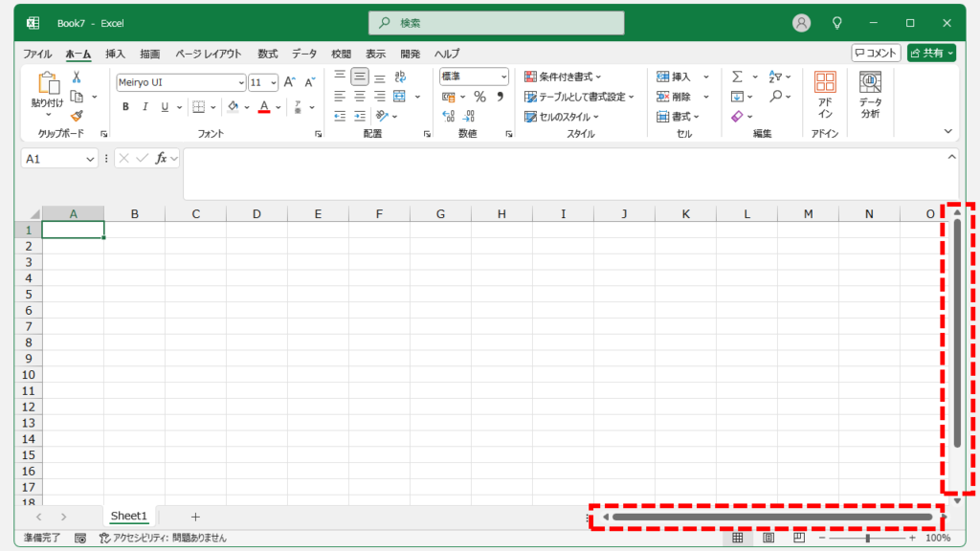Click the Insert Function fx icon

tap(163, 159)
